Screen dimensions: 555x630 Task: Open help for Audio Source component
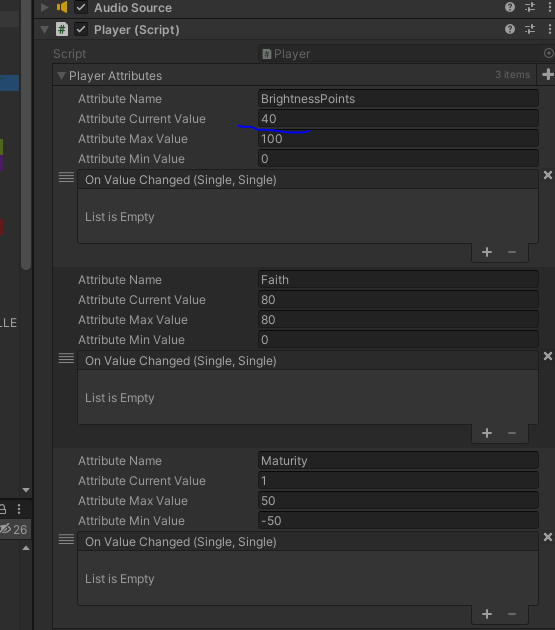(510, 7)
